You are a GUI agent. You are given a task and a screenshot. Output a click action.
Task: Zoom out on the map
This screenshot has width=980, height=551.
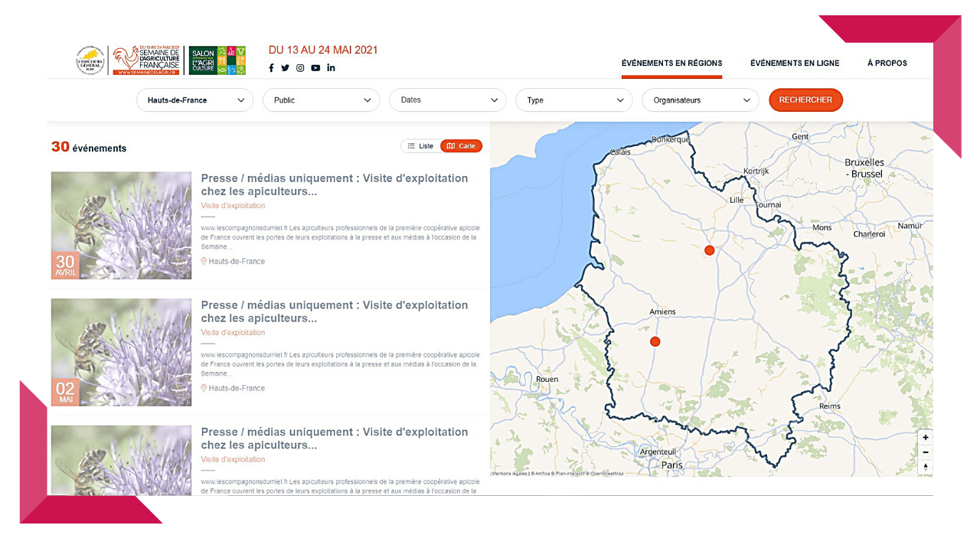[926, 452]
